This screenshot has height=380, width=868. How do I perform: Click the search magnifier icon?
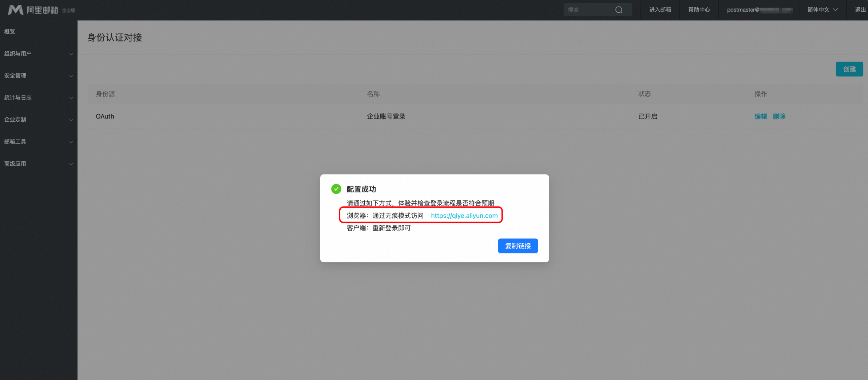tap(619, 10)
